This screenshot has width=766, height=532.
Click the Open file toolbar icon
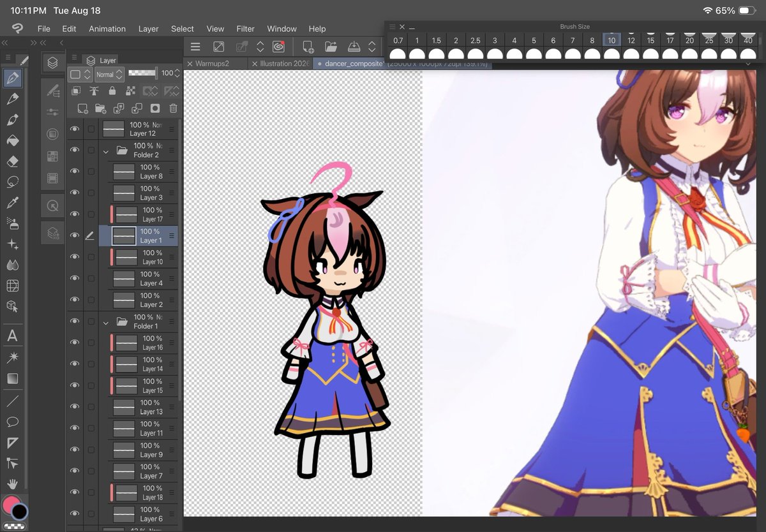pyautogui.click(x=331, y=47)
